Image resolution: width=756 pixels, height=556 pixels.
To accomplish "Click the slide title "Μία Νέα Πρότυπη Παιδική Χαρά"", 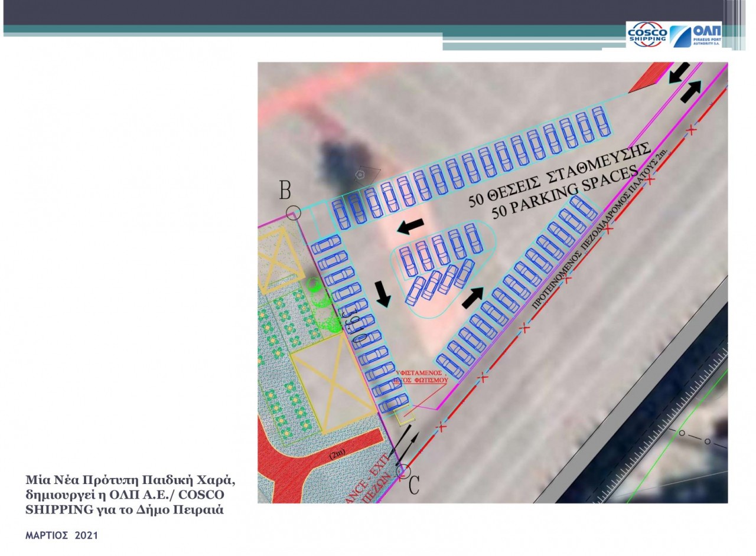I will 125,478.
